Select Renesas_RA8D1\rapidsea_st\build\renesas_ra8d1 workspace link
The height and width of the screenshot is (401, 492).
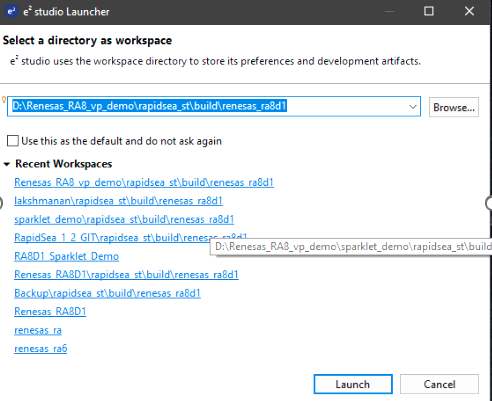tap(126, 275)
